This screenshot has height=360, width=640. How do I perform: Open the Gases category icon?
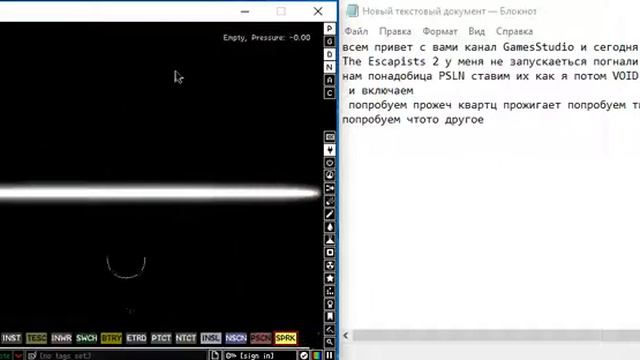[330, 214]
